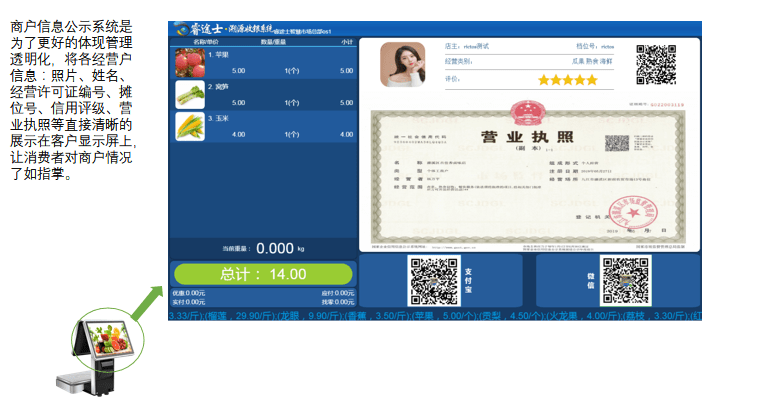Click the Alipay payment QR code

434,281
